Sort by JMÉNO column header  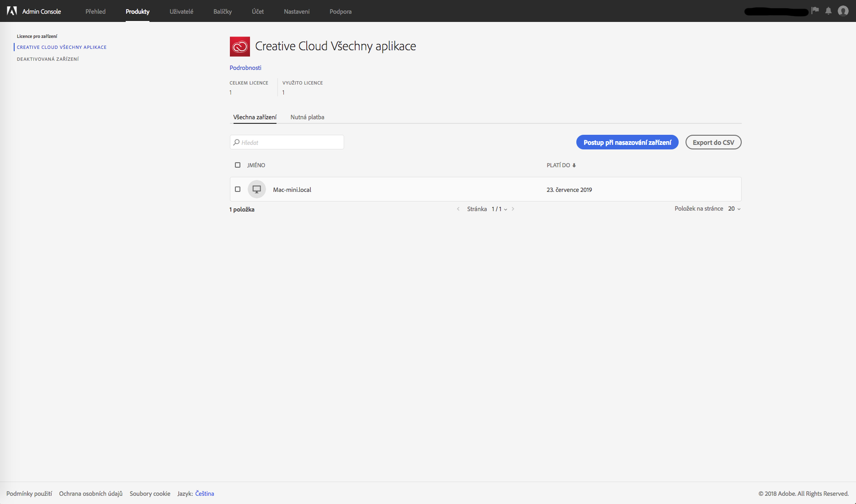256,165
